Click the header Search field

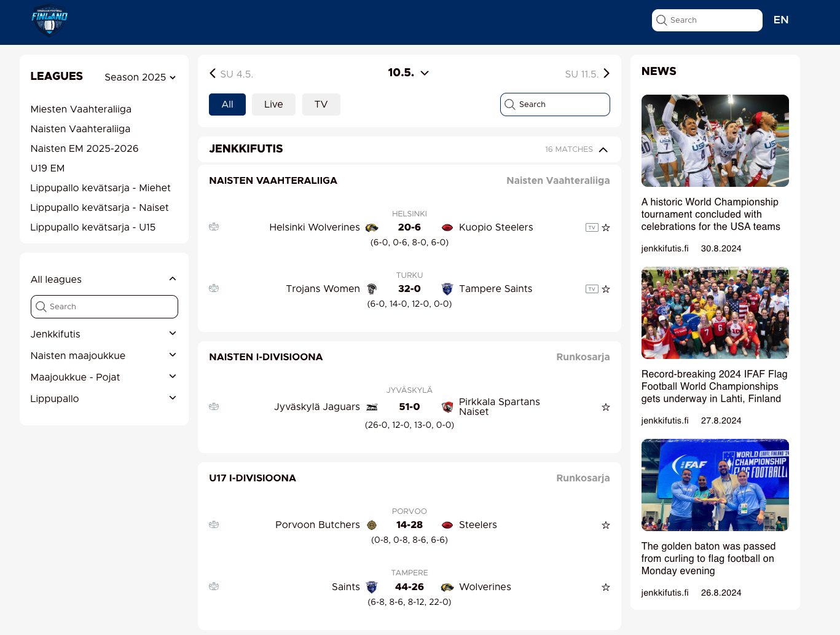(x=707, y=20)
